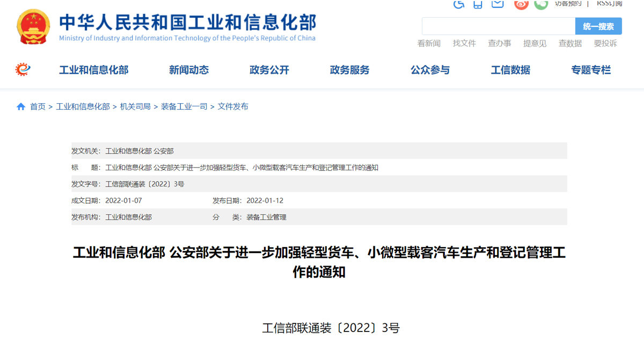644x346 pixels.
Task: Click the 成文日期 value 2022-01-07
Action: 123,200
